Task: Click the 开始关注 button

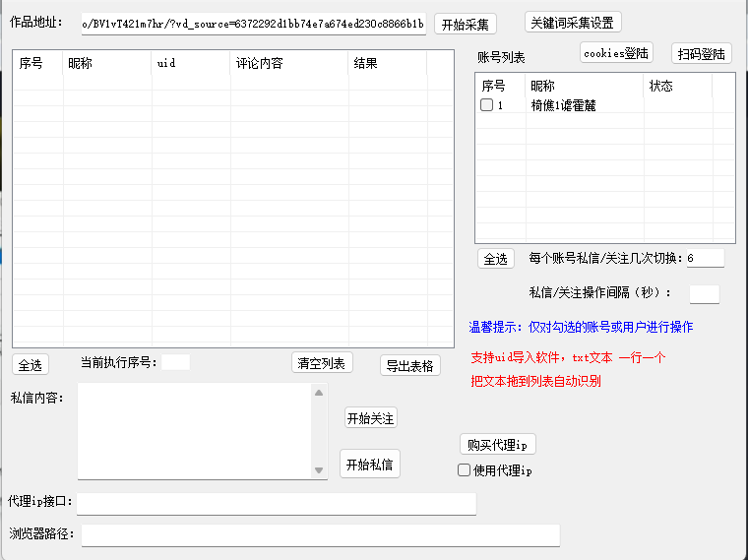Action: coord(371,418)
